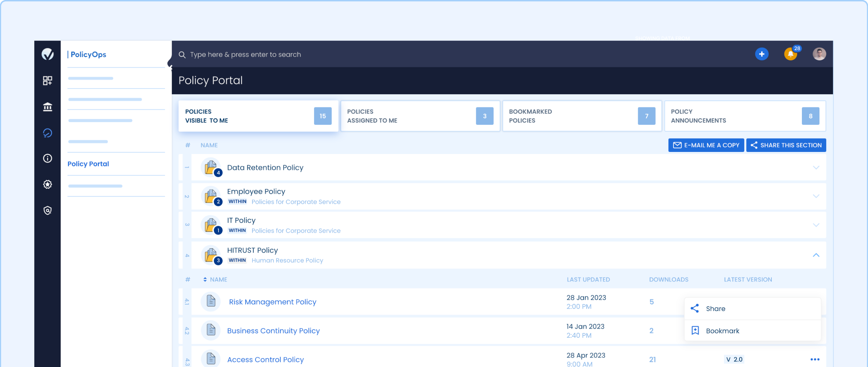Image resolution: width=868 pixels, height=367 pixels.
Task: Click the V 2.0 version badge
Action: pos(734,359)
